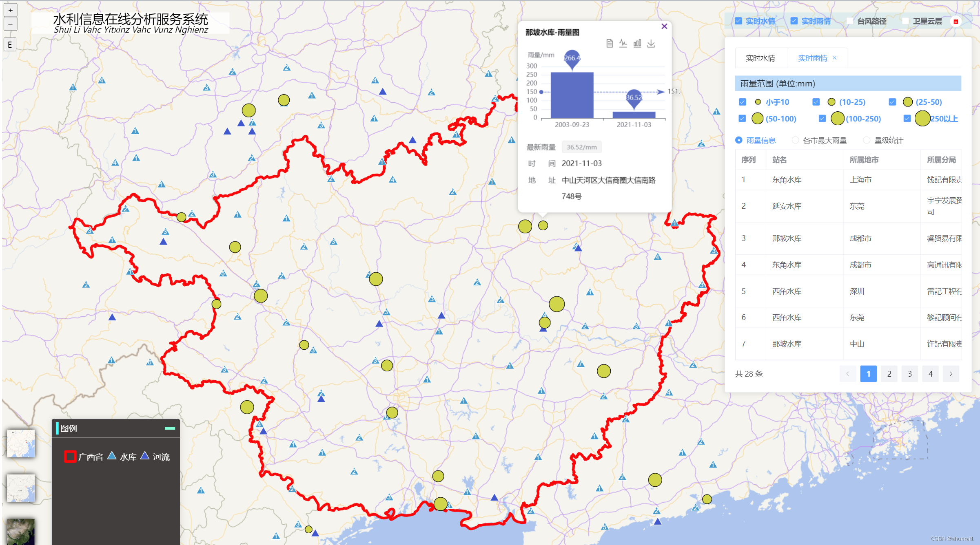Uncheck the 实时水情 layer checkbox
This screenshot has width=980, height=545.
pos(738,21)
